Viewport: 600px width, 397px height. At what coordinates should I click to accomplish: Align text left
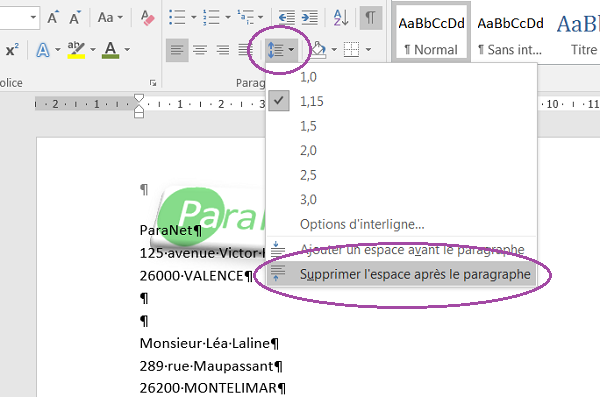[177, 50]
